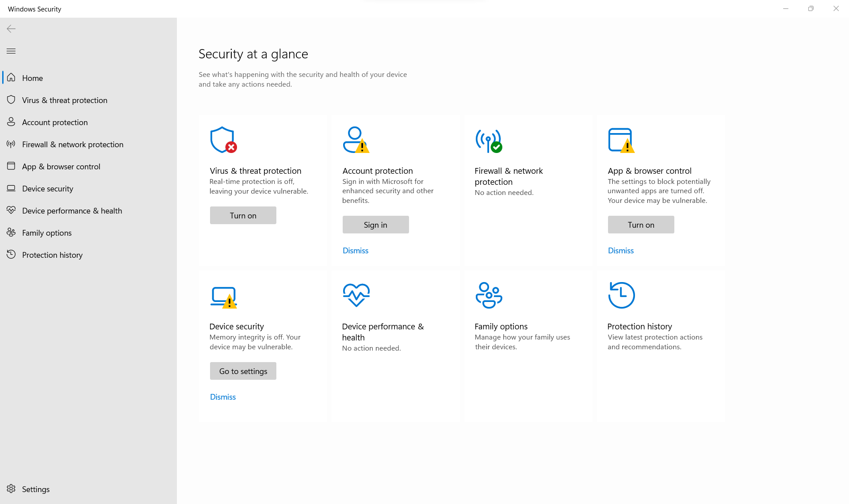Click the shield icon for Virus & threat protection in sidebar

(x=11, y=100)
